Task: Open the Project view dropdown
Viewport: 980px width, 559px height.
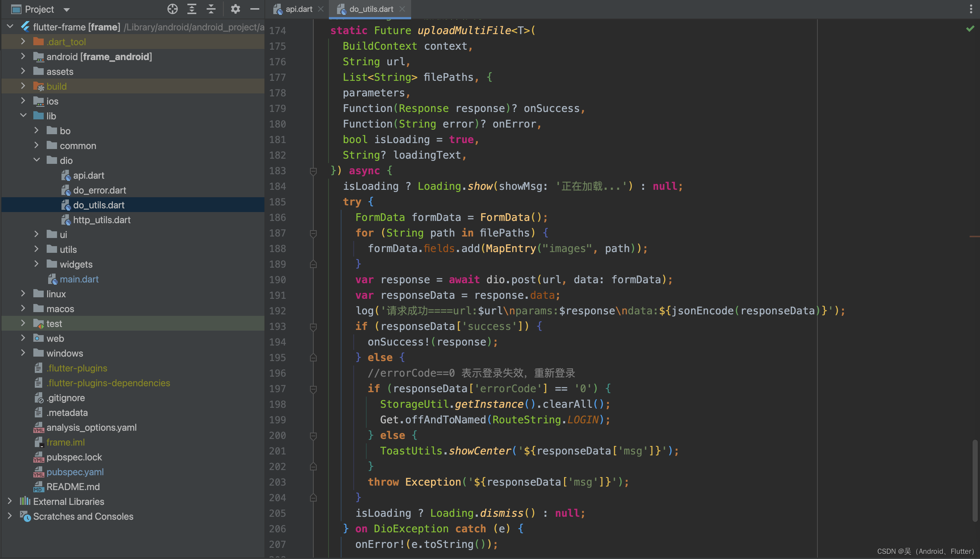Action: click(x=67, y=9)
